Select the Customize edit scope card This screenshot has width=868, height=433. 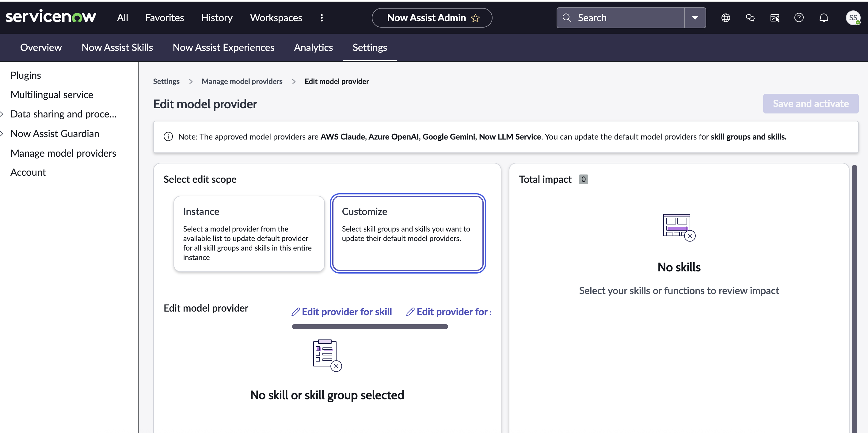point(408,233)
